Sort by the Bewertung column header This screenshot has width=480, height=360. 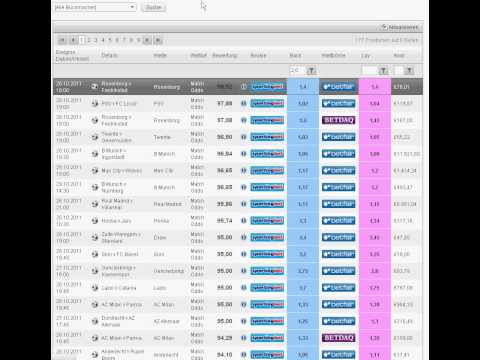coord(225,55)
